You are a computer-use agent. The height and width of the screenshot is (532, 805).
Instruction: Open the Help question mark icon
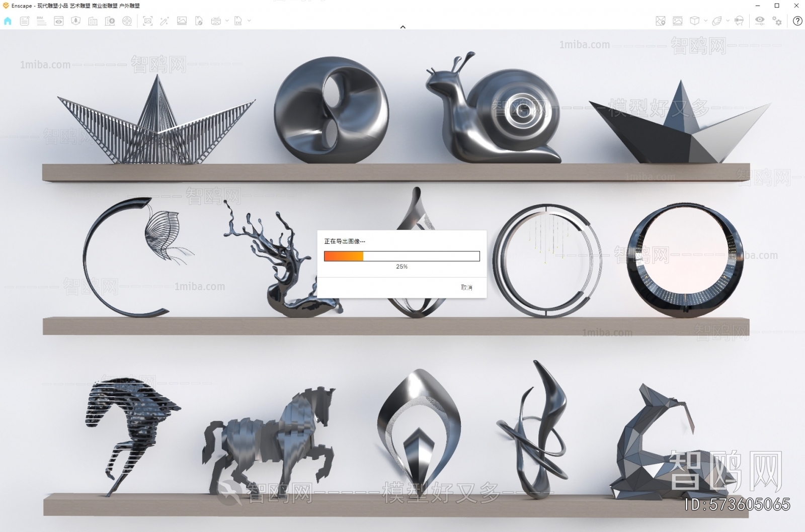[797, 21]
